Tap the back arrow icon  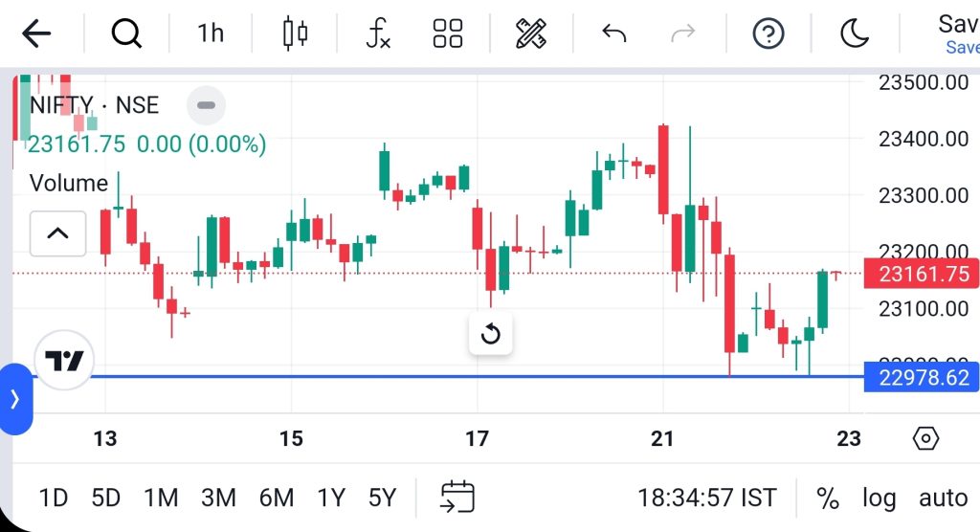tap(36, 34)
